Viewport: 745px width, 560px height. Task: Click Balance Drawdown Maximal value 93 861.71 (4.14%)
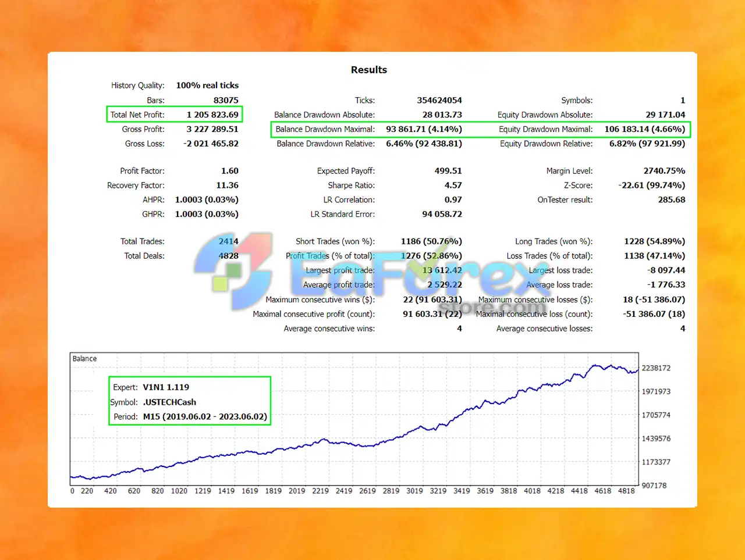(424, 129)
